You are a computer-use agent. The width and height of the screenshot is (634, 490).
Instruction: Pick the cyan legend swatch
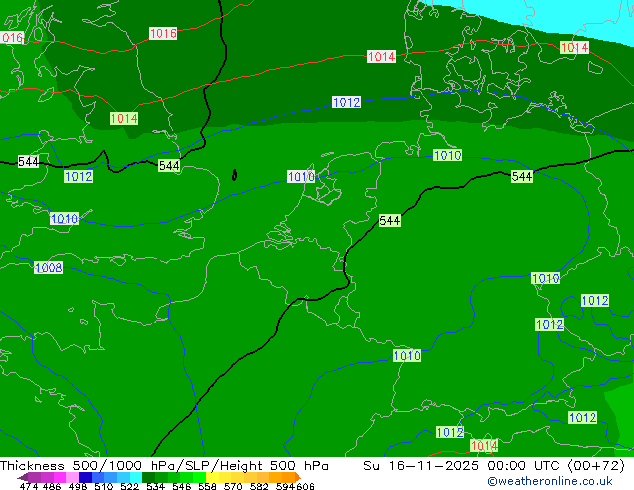coord(136,477)
